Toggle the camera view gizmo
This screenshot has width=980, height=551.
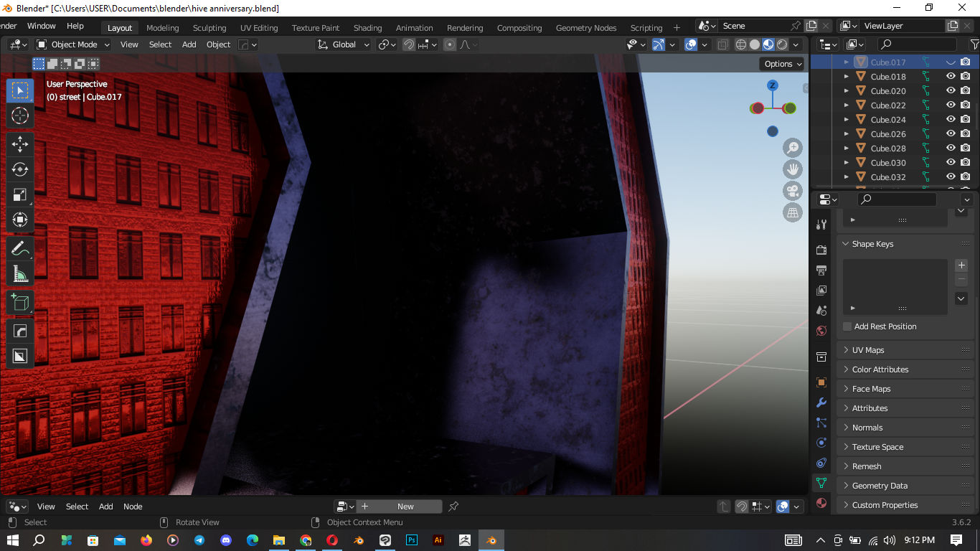(793, 192)
